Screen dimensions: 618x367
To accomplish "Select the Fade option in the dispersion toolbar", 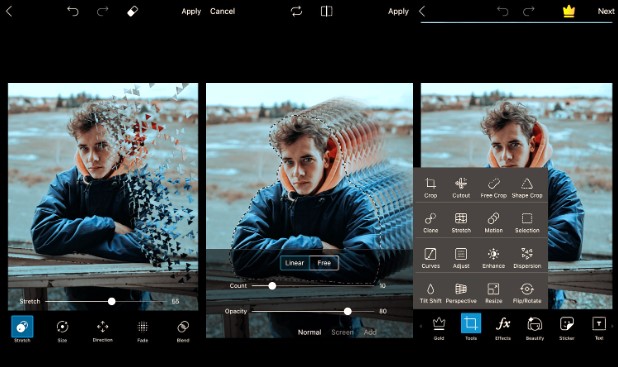I will (x=143, y=330).
